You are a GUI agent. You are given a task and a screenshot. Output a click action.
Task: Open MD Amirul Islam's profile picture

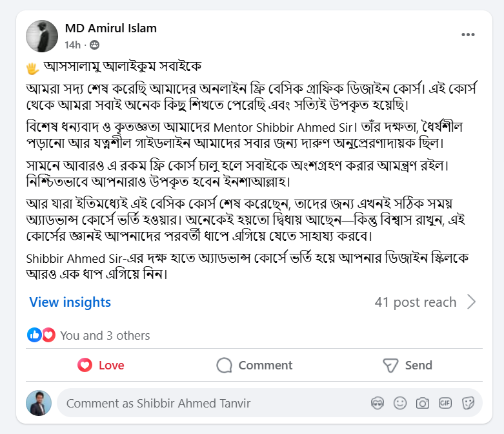click(42, 36)
